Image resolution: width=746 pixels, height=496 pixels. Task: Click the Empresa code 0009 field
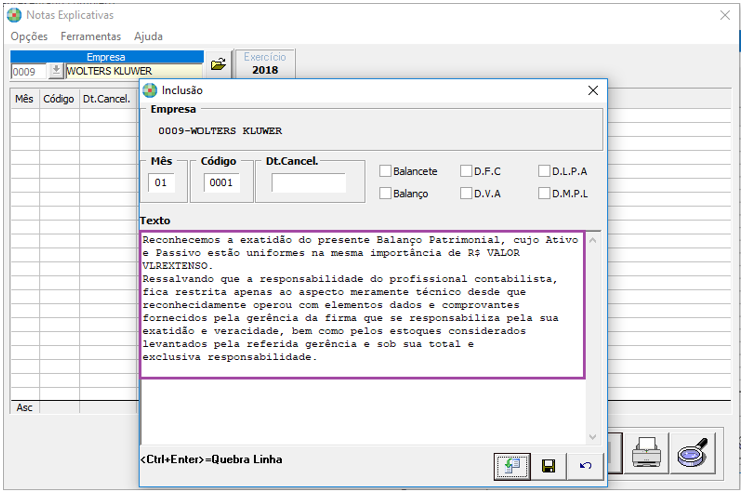click(29, 71)
